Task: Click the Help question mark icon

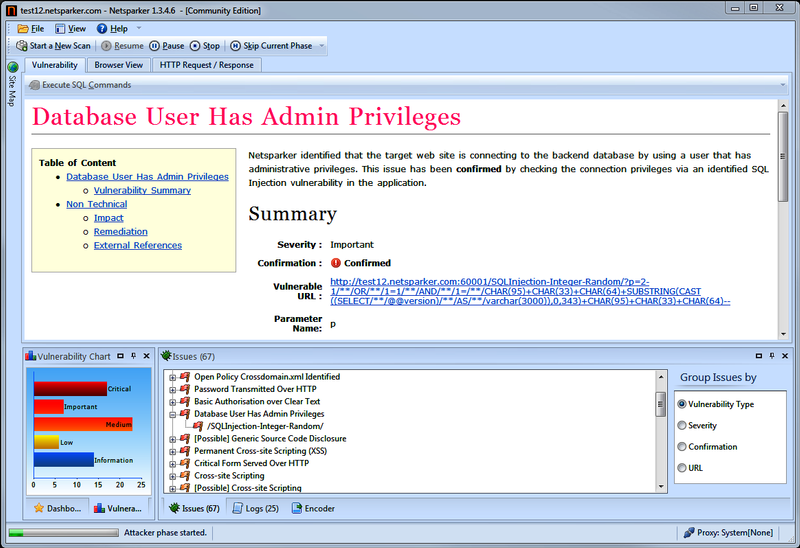Action: (102, 29)
